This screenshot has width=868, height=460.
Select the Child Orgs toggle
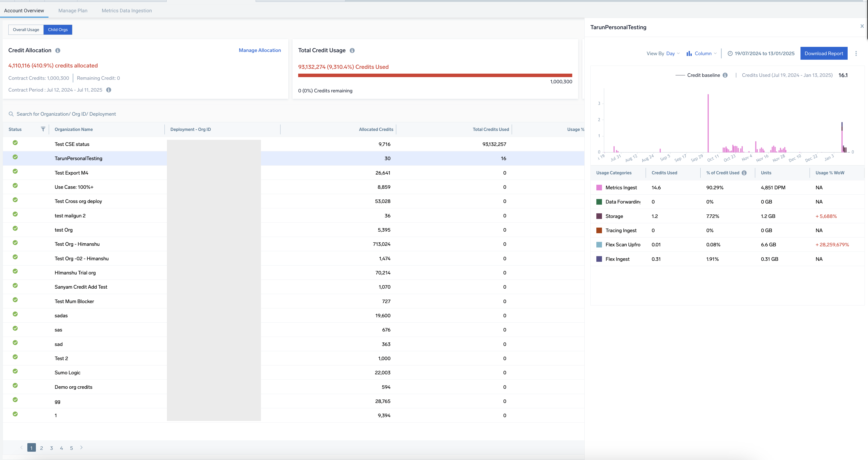(58, 30)
